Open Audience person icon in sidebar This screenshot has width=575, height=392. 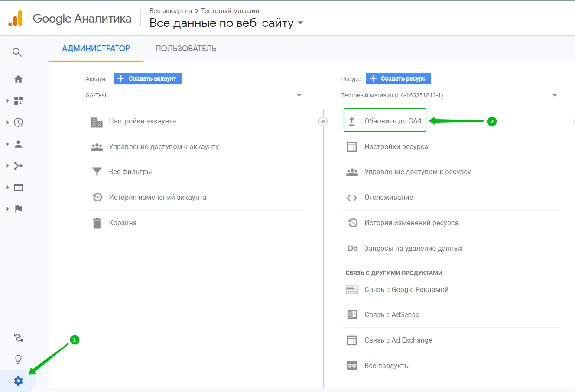click(18, 144)
